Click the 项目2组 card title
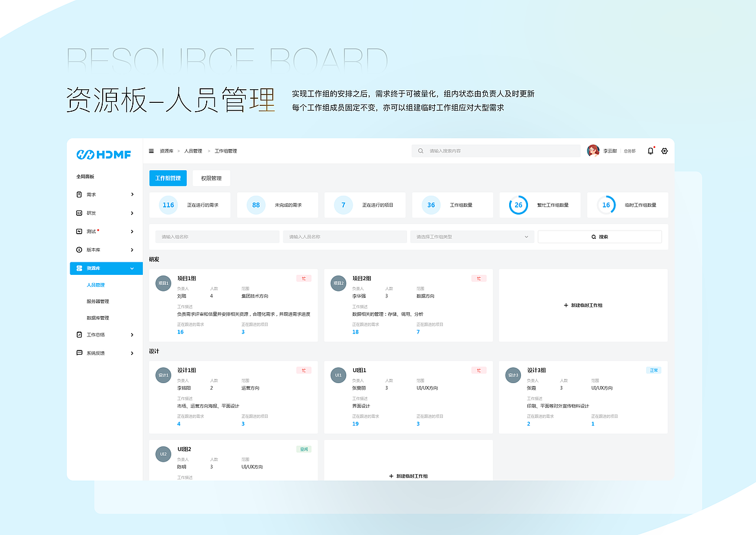This screenshot has height=535, width=756. click(361, 278)
